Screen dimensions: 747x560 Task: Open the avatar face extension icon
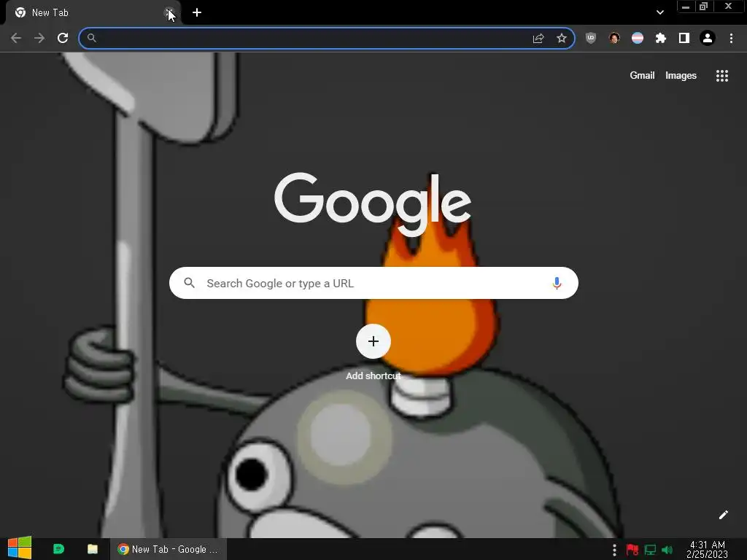pos(614,38)
